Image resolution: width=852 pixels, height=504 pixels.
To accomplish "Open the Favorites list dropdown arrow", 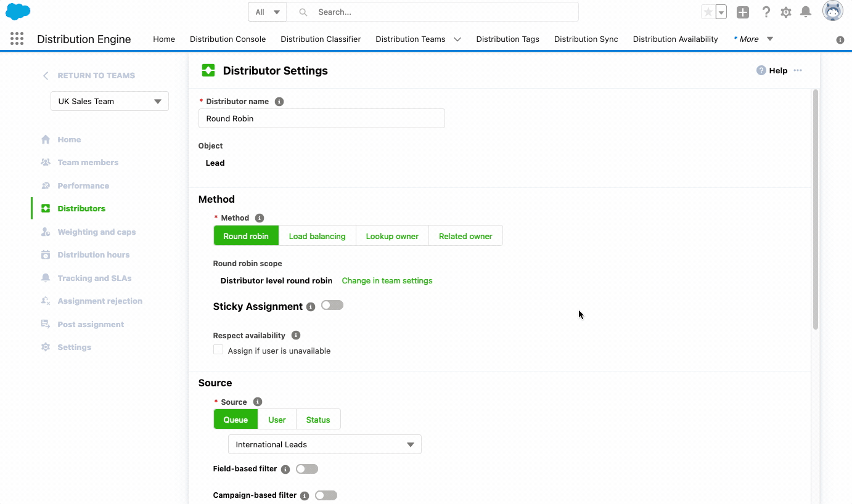I will pos(721,12).
